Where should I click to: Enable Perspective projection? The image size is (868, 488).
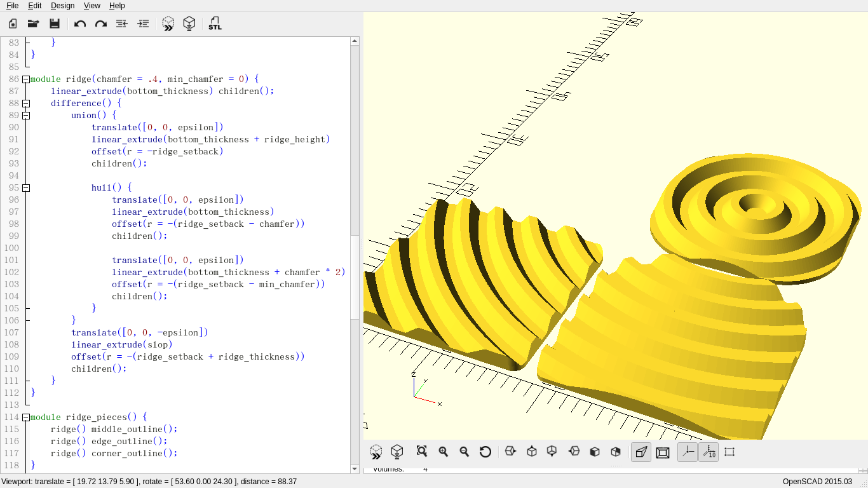(641, 452)
